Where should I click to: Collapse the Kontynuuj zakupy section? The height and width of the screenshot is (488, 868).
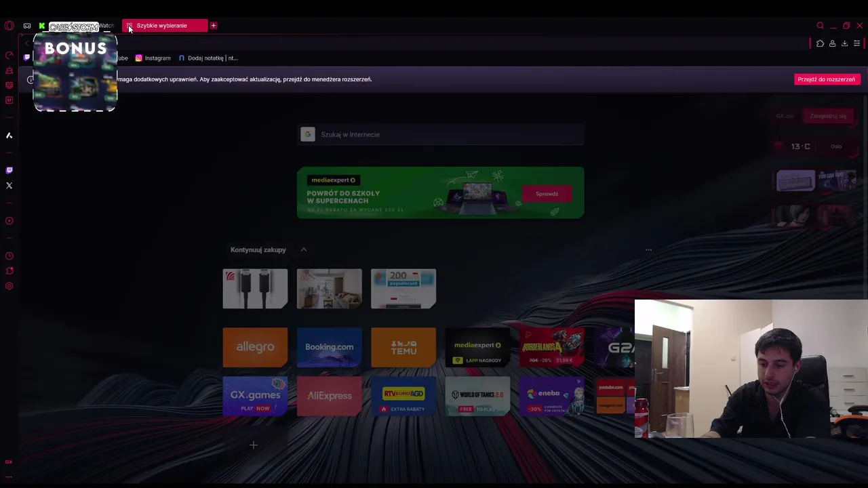point(304,249)
